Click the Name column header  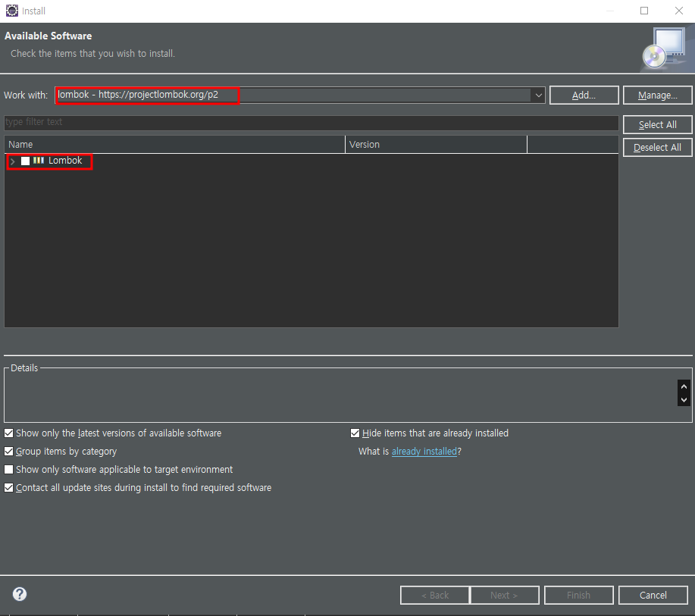[174, 145]
